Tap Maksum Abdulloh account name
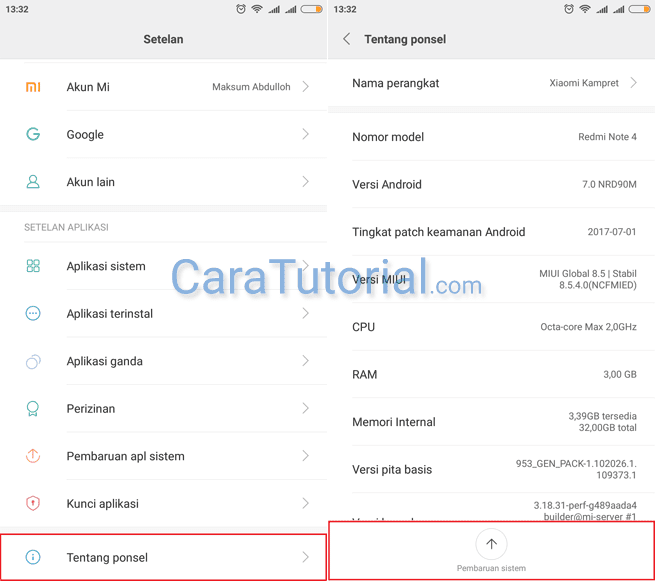This screenshot has width=655, height=581. [251, 87]
